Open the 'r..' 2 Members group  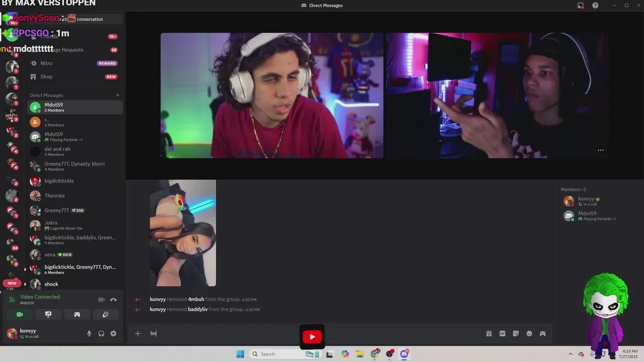coord(75,122)
